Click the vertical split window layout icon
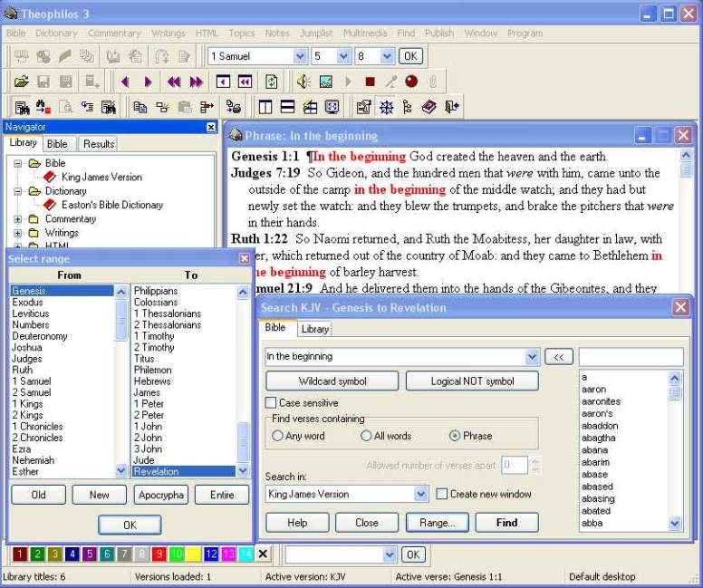This screenshot has height=588, width=703. (x=265, y=107)
